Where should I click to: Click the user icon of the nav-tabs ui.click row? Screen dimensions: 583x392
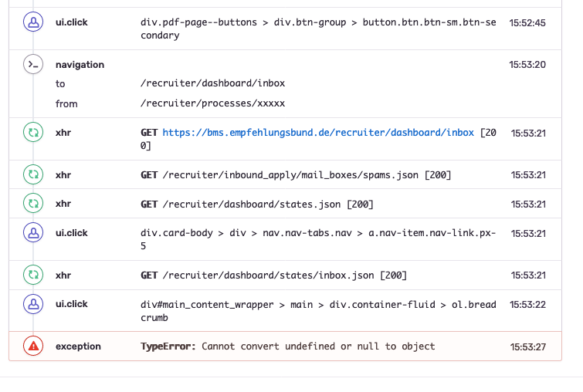pyautogui.click(x=33, y=232)
